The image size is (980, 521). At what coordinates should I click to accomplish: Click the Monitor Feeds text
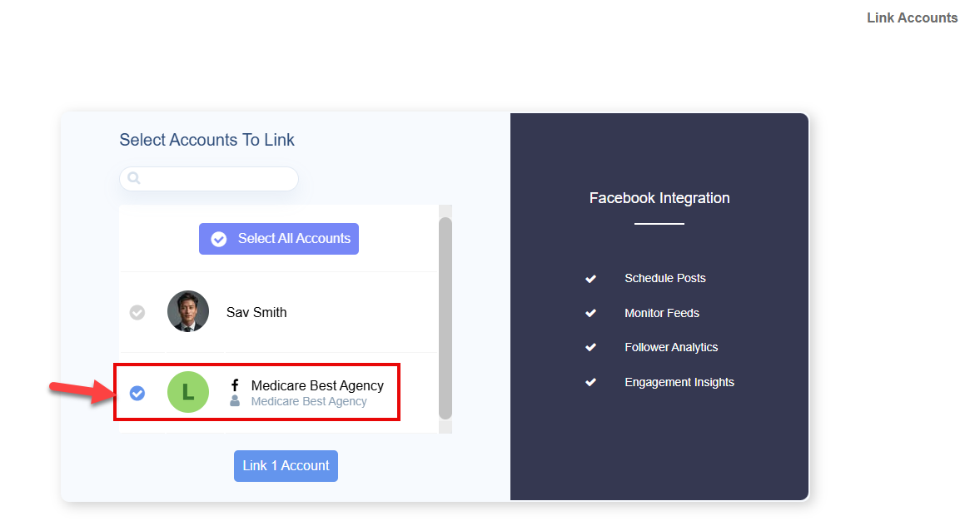click(x=662, y=313)
